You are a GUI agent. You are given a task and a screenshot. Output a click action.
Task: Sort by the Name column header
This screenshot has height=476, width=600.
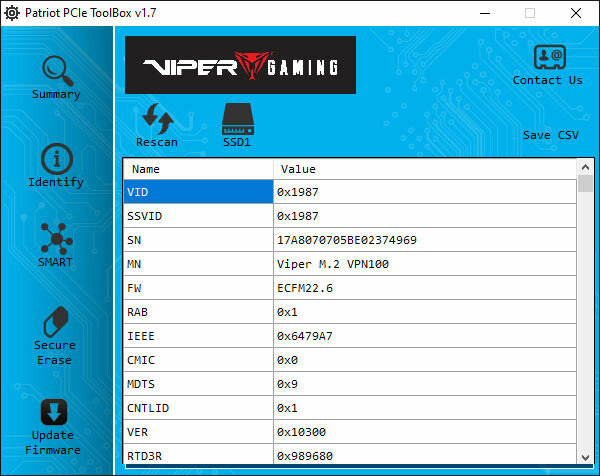[199, 169]
